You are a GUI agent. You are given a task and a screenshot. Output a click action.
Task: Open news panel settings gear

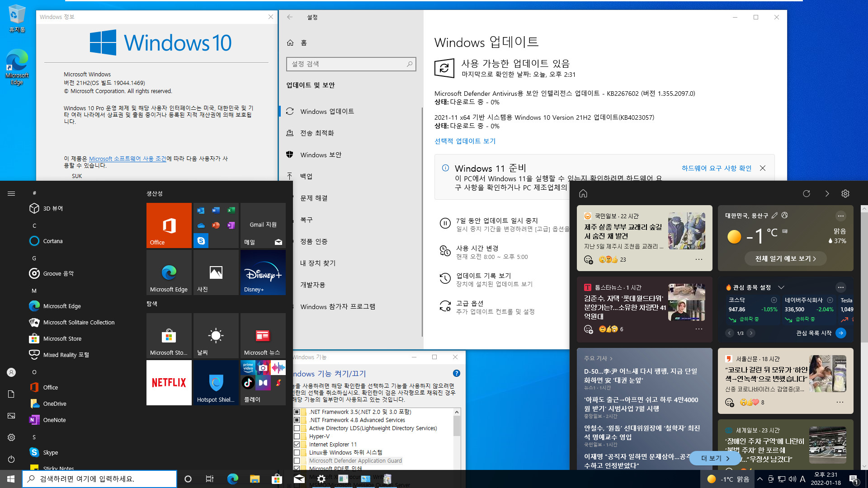click(845, 193)
